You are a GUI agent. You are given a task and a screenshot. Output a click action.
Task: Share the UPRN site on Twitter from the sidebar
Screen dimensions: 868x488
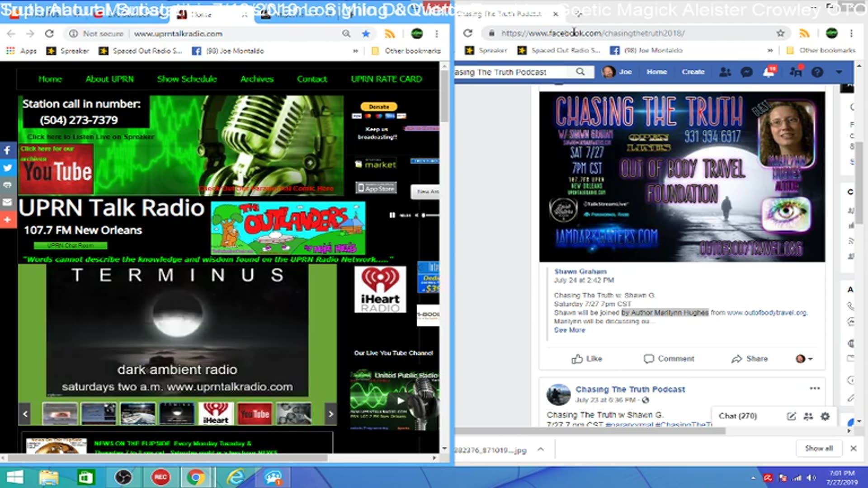pyautogui.click(x=7, y=168)
